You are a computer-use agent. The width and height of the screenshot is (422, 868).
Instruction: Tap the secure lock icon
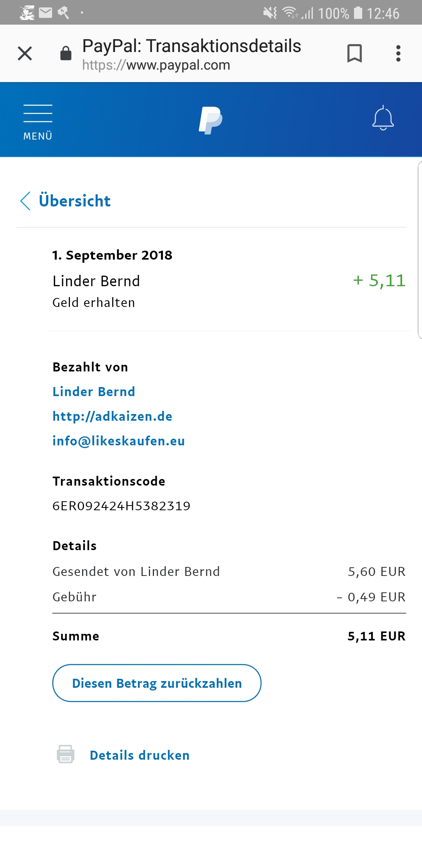pos(66,54)
